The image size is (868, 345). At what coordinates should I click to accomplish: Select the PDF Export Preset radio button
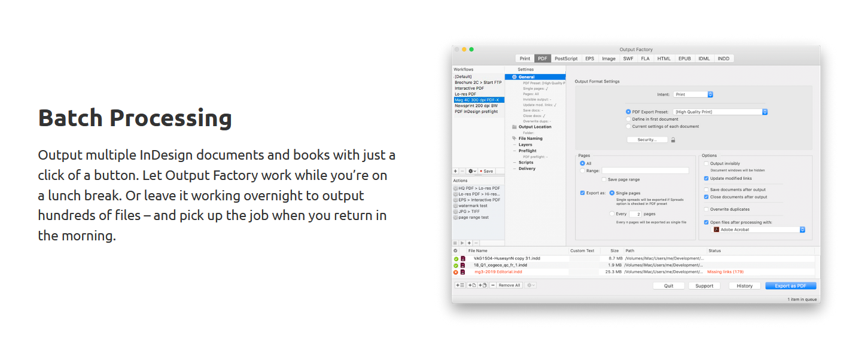click(x=628, y=112)
